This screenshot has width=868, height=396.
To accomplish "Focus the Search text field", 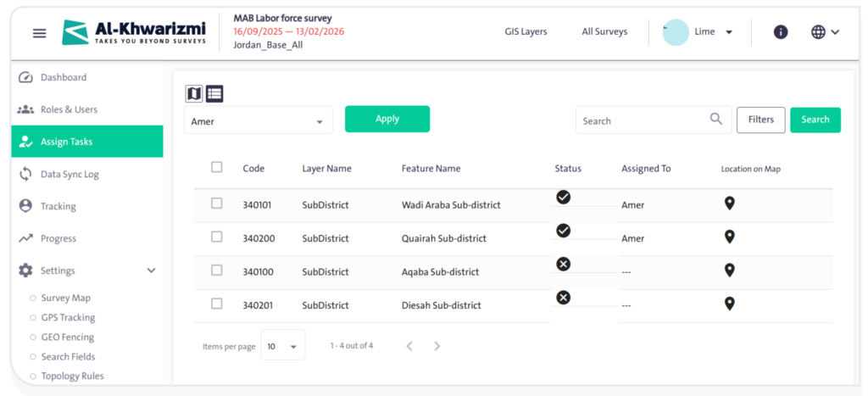I will (x=640, y=120).
